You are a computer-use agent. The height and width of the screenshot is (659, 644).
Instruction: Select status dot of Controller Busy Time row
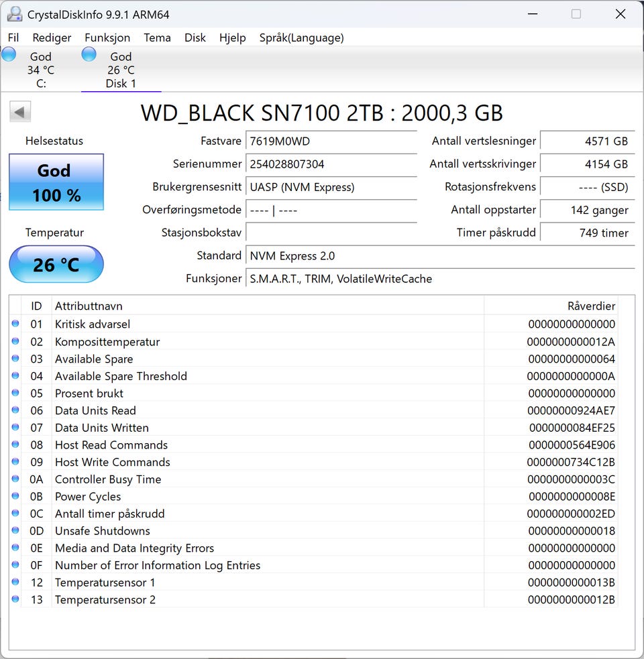point(15,479)
